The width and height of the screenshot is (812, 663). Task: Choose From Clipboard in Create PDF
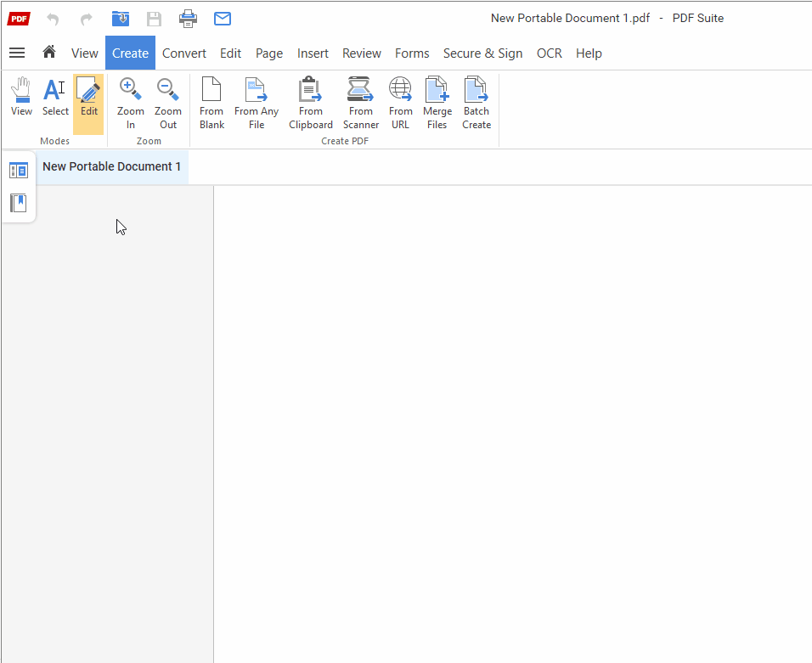click(x=311, y=103)
